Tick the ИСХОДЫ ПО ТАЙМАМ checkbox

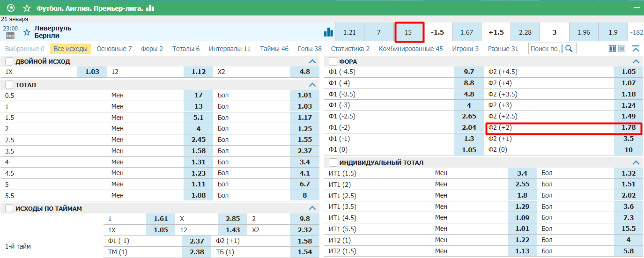pos(9,208)
